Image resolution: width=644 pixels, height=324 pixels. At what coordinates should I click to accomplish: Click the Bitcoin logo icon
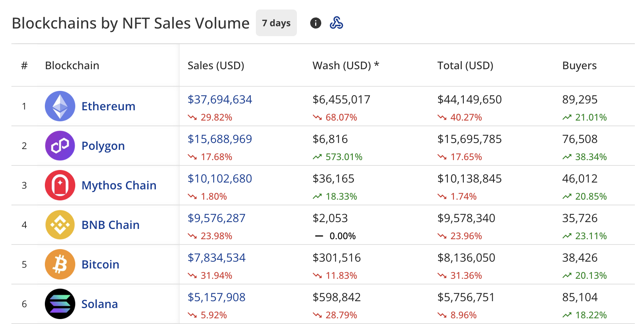[60, 264]
